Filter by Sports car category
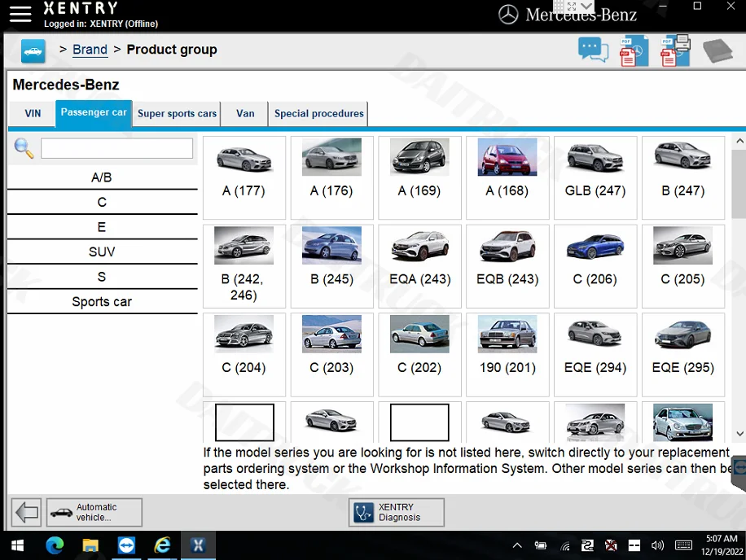746x560 pixels. pos(102,301)
